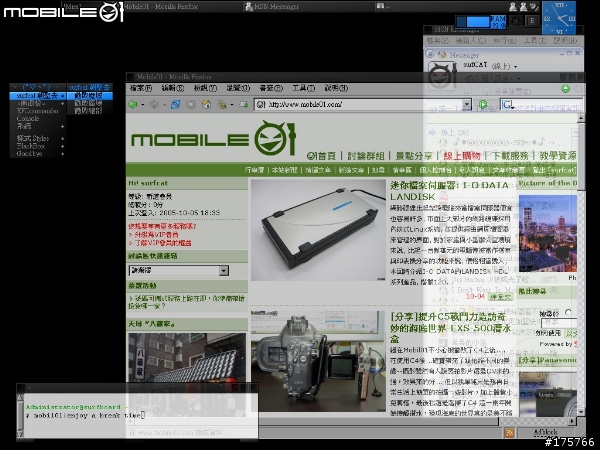Click the Messenger butterfly logo icon
600x450 pixels.
click(442, 54)
